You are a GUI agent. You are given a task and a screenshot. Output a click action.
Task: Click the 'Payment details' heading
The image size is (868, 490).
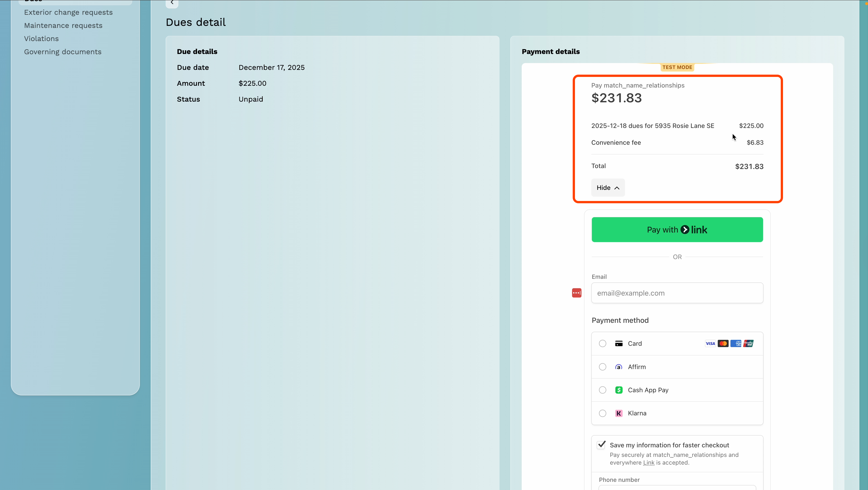tap(550, 51)
